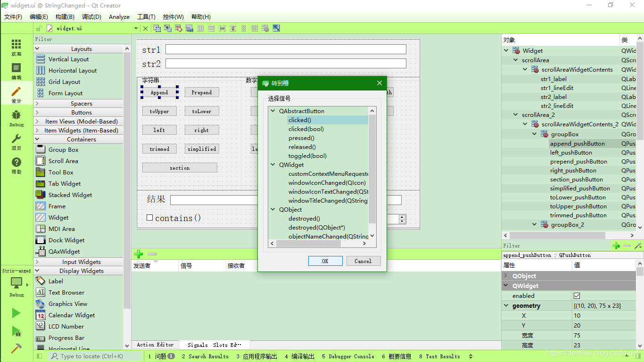The image size is (644, 362).
Task: Activate Edit Tab Order mode in toolbar
Action: click(190, 28)
